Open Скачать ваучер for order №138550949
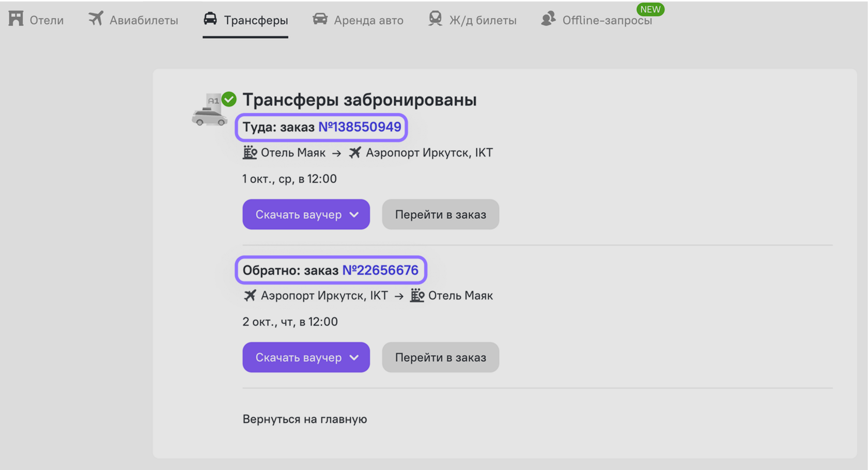 click(306, 214)
